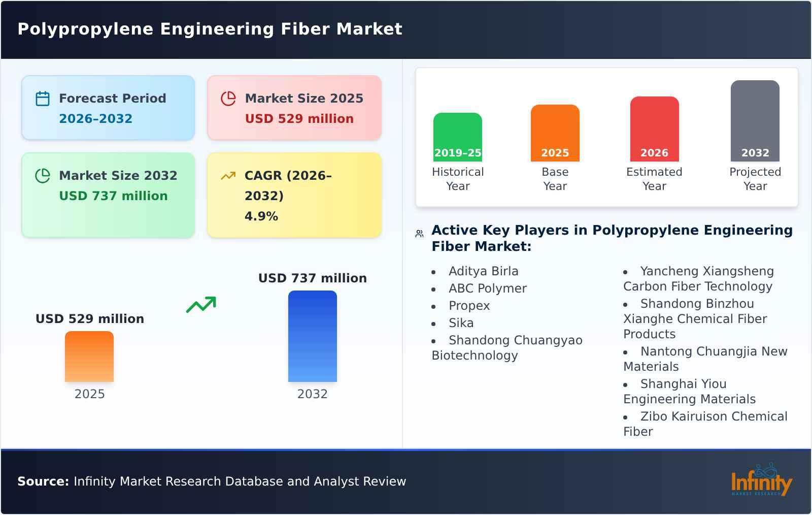Click the Aditya Birla key player entry
Viewport: 812px width, 515px height.
pyautogui.click(x=483, y=271)
